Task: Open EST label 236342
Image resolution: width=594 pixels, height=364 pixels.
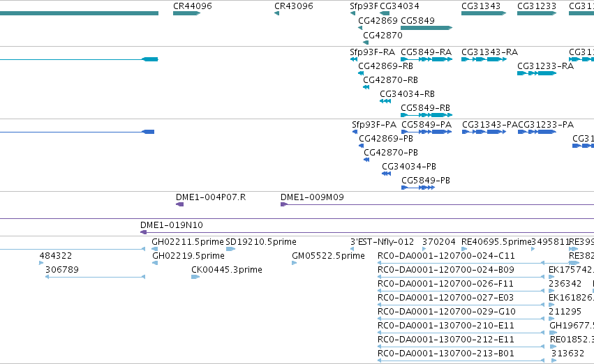Action: 565,284
